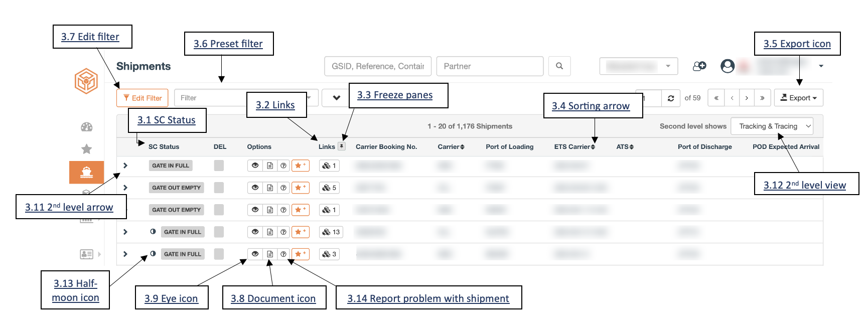Click the search magnifier button
This screenshot has width=868, height=323.
pyautogui.click(x=559, y=66)
